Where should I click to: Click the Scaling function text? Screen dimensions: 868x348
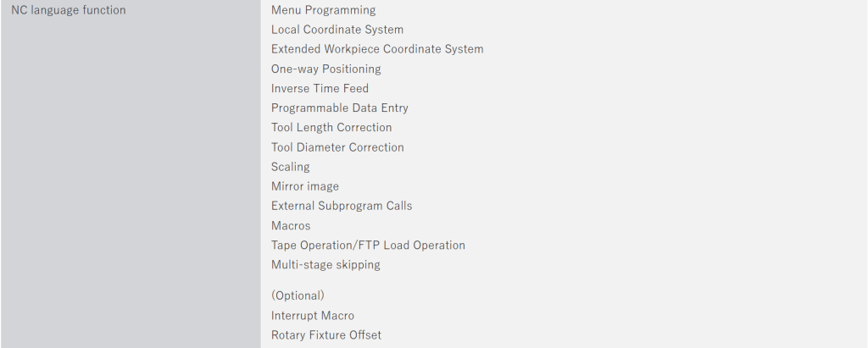291,167
